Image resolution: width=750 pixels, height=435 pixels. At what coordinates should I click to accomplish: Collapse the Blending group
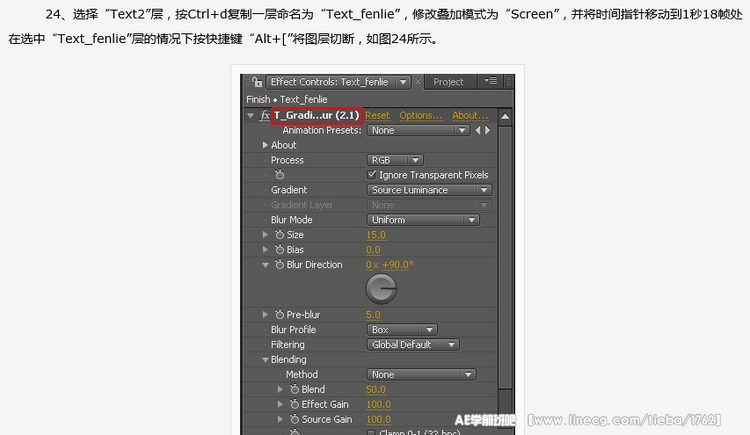pos(265,360)
